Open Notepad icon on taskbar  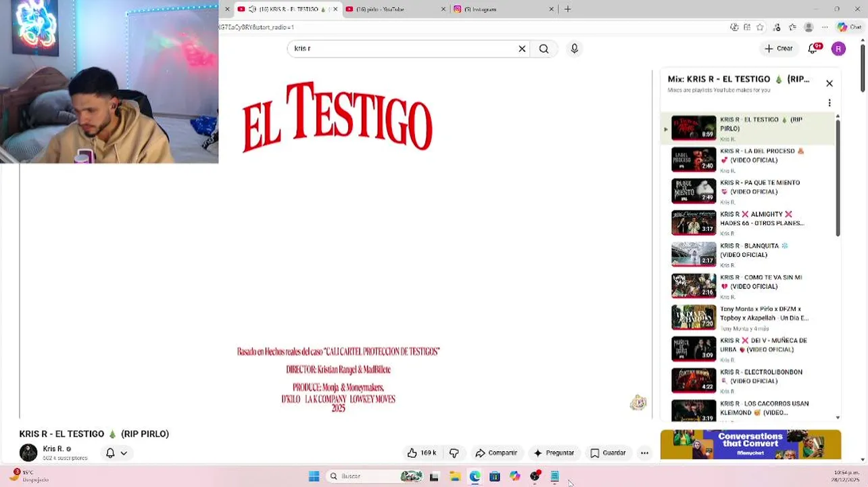pos(555,476)
